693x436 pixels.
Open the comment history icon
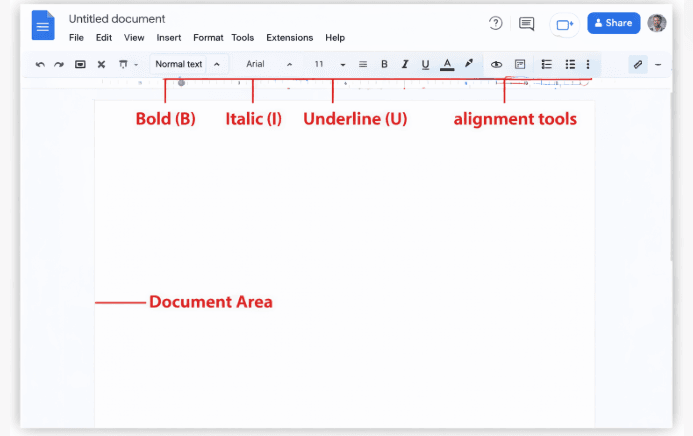tap(526, 23)
